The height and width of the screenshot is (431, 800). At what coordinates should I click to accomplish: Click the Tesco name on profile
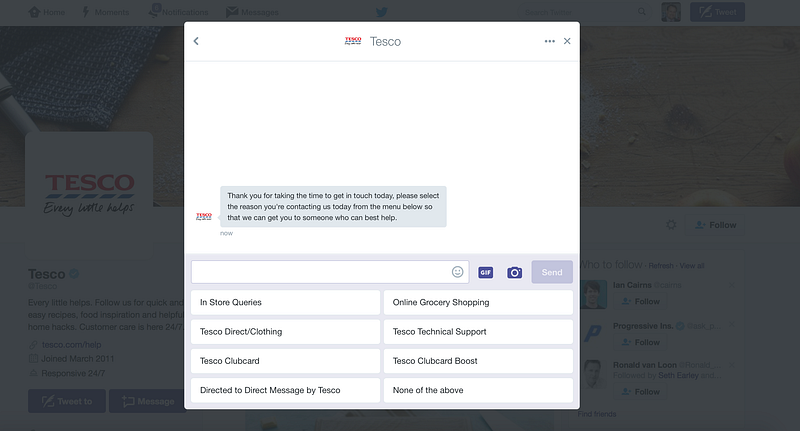point(46,274)
